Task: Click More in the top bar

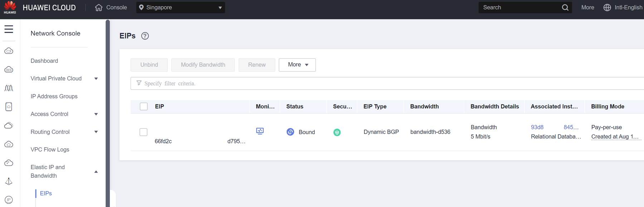Action: click(587, 8)
